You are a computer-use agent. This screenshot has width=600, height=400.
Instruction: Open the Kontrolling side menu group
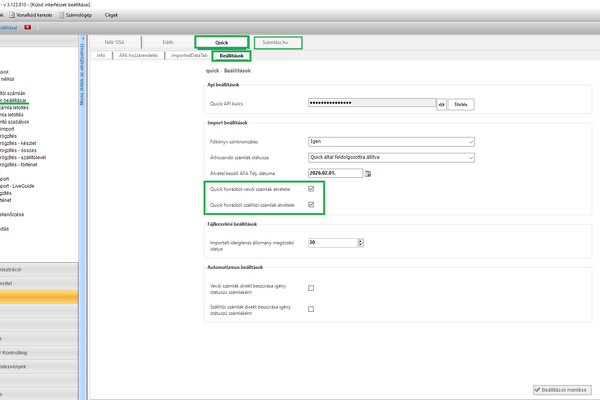pos(39,353)
